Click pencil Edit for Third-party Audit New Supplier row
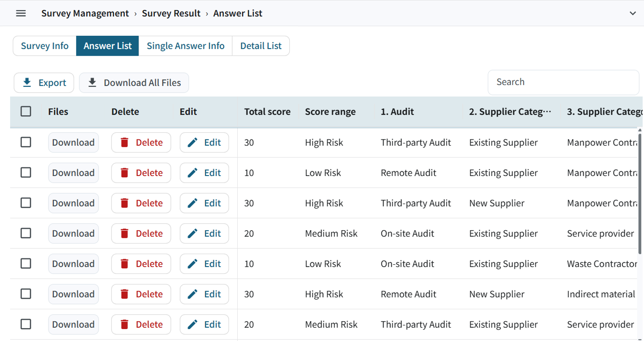The image size is (644, 341). (x=204, y=203)
